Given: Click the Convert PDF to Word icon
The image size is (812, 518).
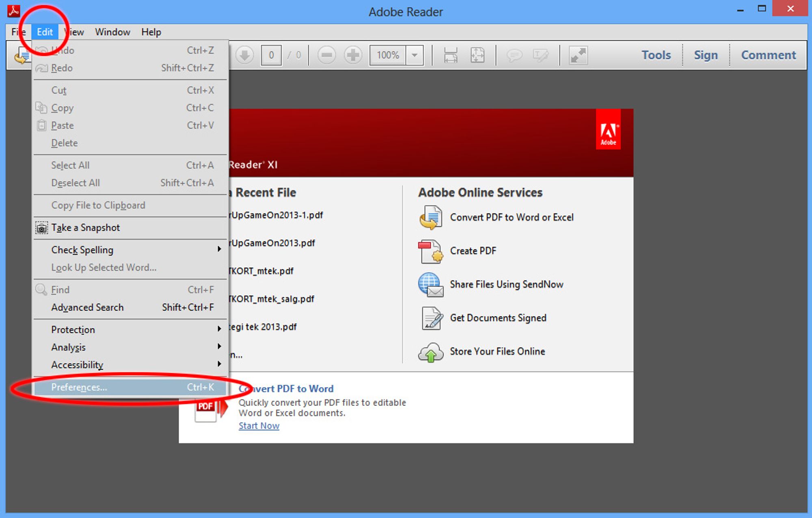Looking at the screenshot, I should [x=431, y=217].
